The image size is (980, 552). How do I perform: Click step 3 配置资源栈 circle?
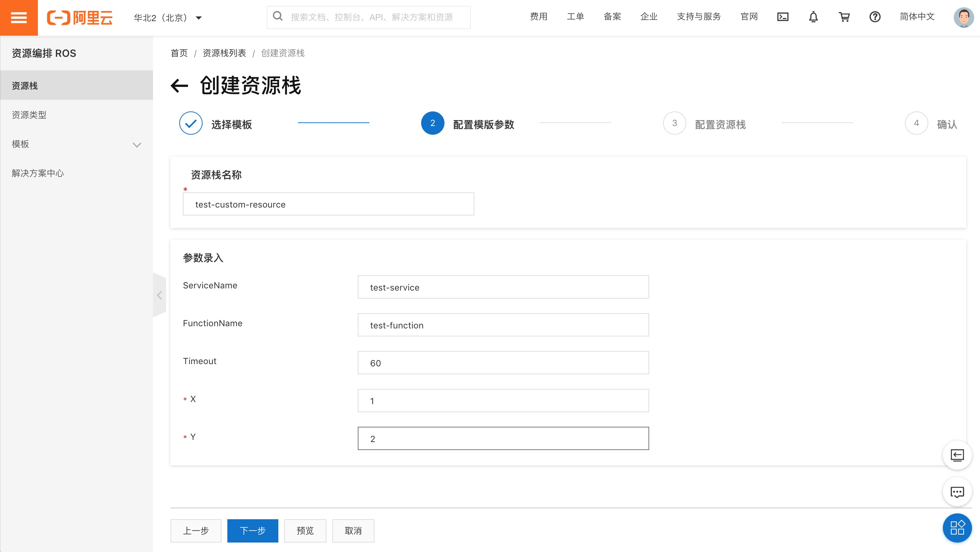[674, 123]
